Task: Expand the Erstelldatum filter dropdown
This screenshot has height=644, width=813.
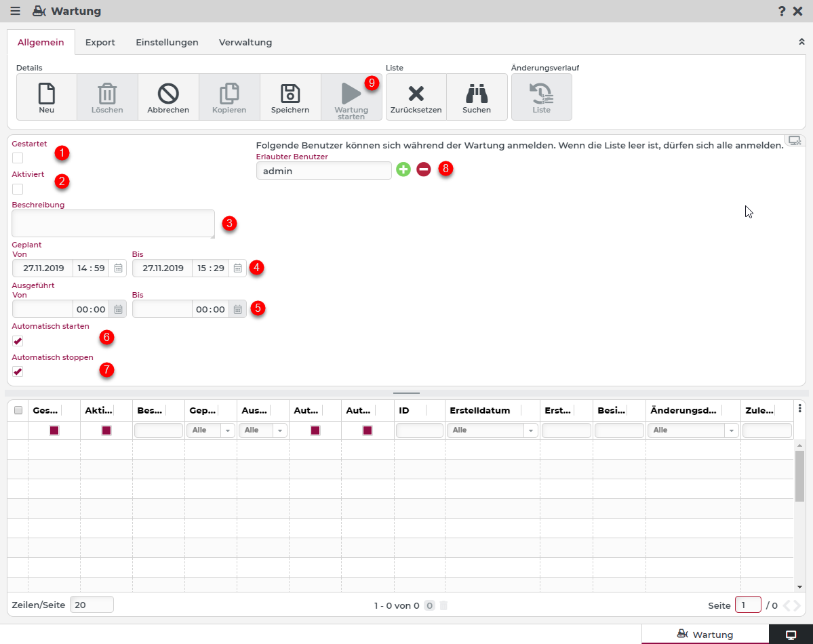Action: pos(530,430)
